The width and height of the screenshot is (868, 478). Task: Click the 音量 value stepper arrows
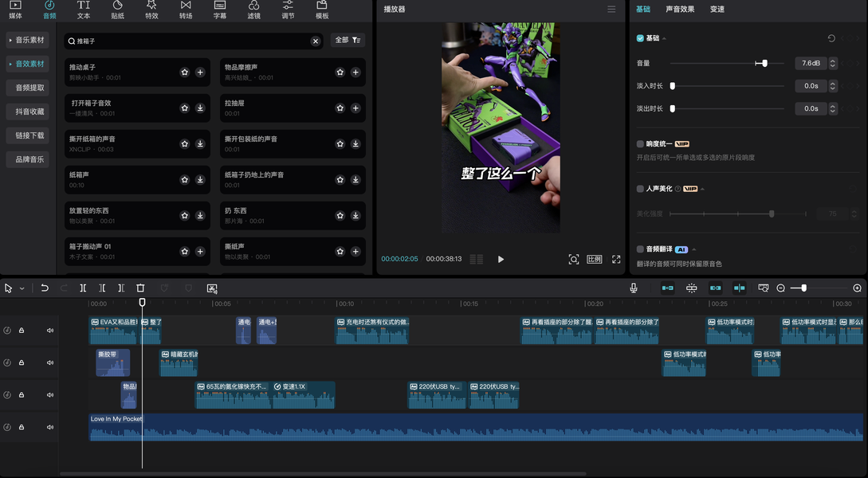833,63
